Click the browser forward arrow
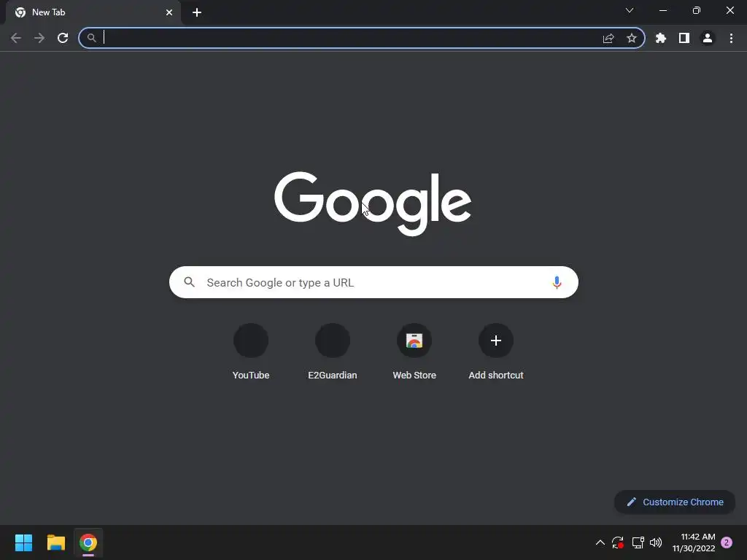 click(39, 38)
